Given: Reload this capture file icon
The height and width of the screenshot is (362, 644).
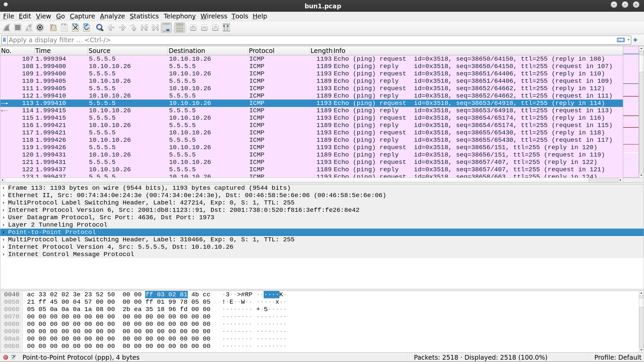Looking at the screenshot, I should [87, 28].
